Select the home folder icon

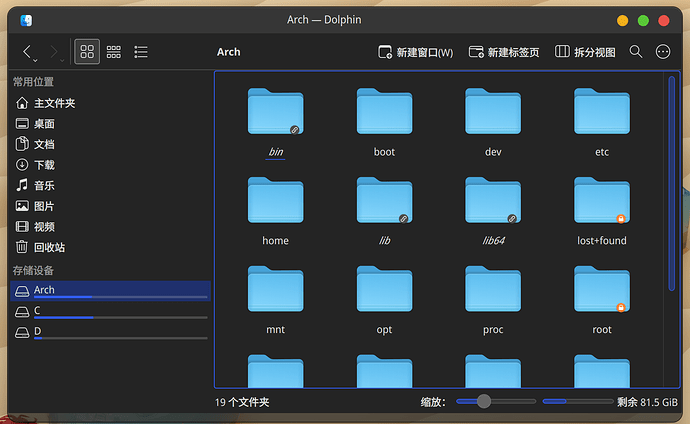[x=275, y=200]
